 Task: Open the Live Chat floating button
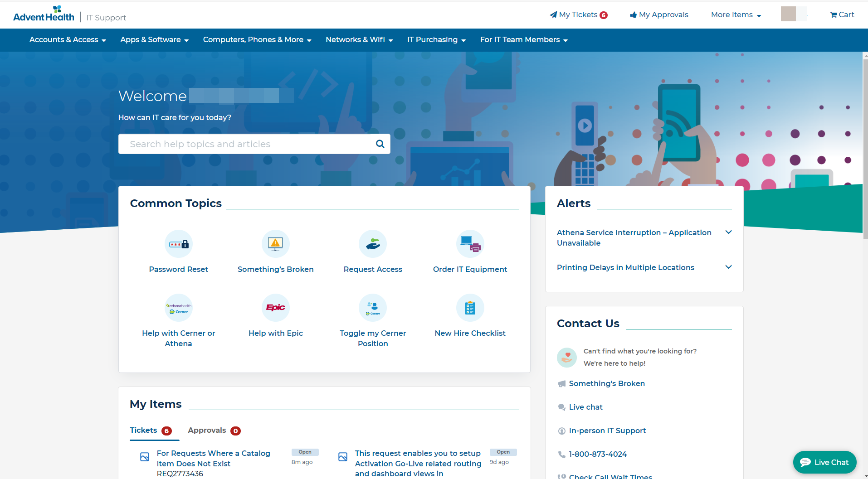coord(824,462)
